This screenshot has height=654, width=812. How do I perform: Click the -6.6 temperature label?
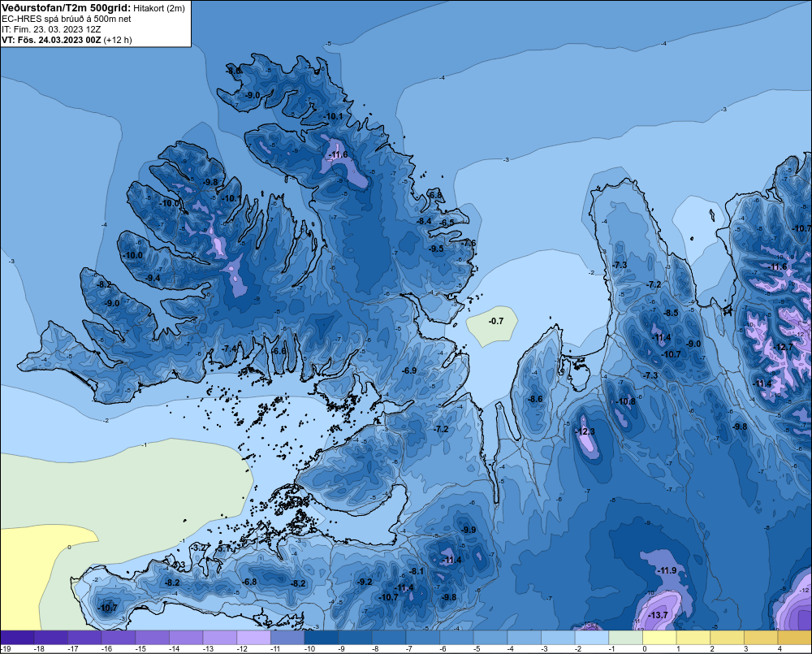(279, 351)
